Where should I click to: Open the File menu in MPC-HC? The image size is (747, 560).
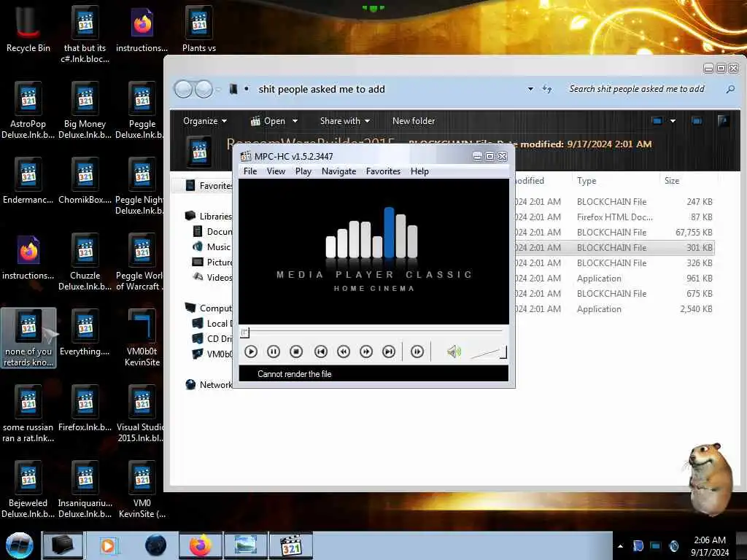coord(250,171)
